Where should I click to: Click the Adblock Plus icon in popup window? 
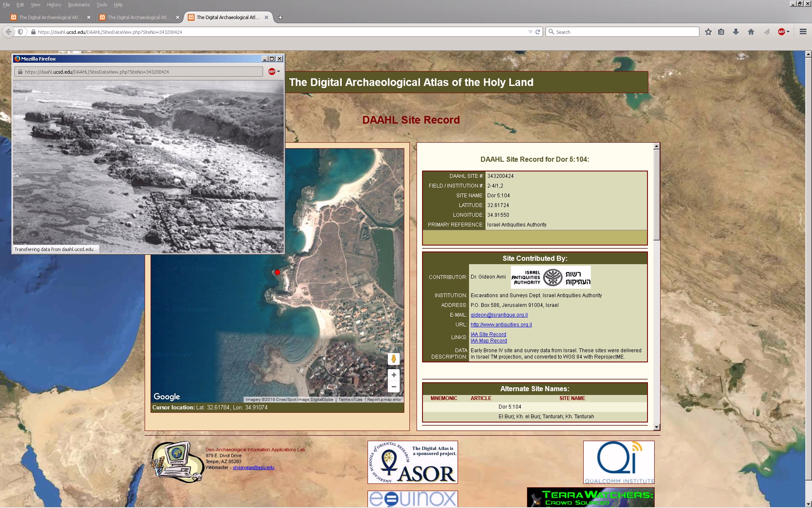pyautogui.click(x=272, y=72)
